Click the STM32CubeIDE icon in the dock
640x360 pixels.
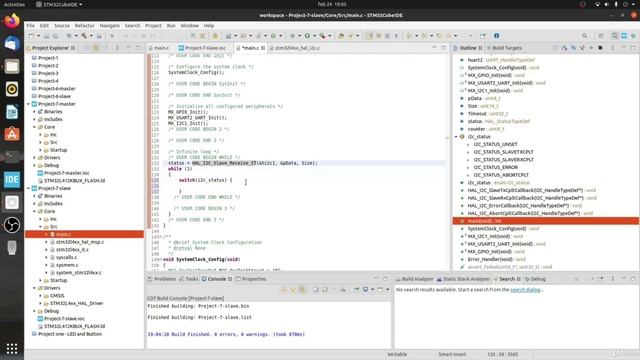12,179
